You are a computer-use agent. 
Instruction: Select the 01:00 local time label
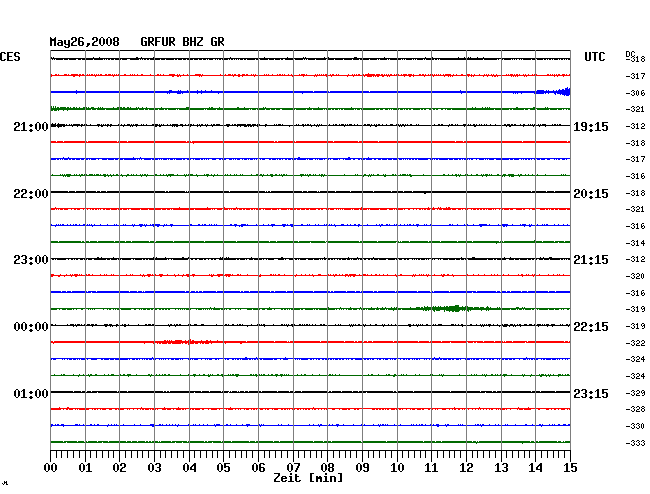[31, 393]
